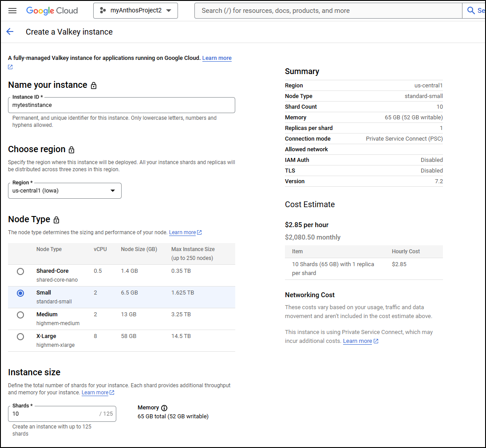486x448 pixels.
Task: Click 'Shard Count' value 10 in summary
Action: [x=439, y=107]
